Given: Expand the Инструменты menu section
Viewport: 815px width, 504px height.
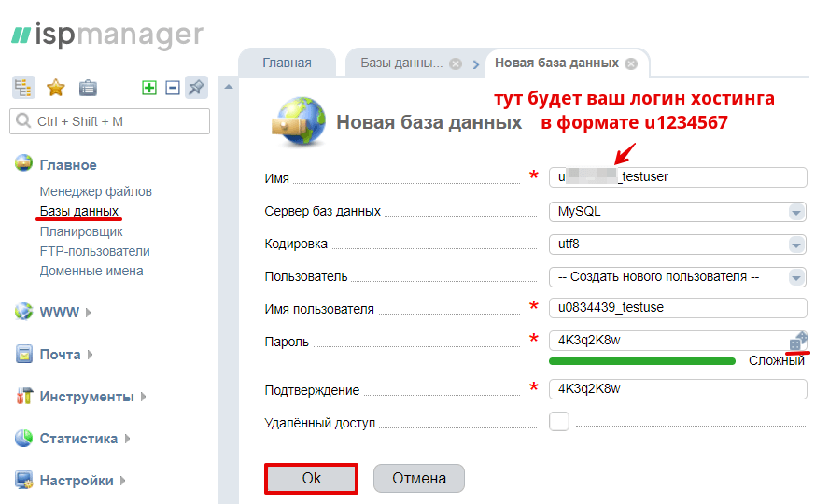Looking at the screenshot, I should [x=144, y=397].
